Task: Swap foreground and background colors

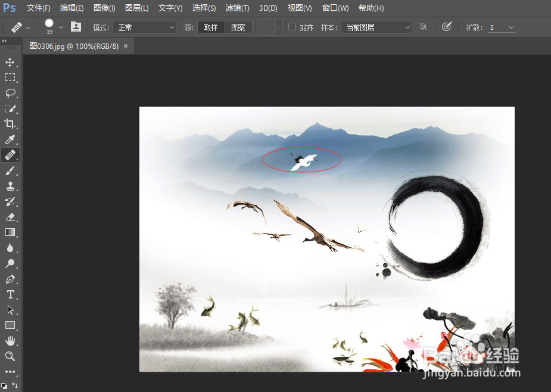Action: pos(15,385)
